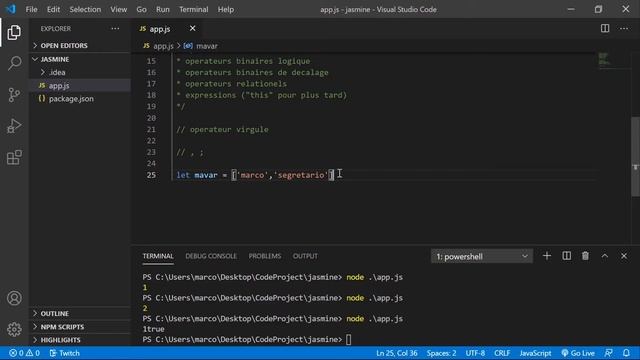Open the Accounts menu icon

[x=14, y=298]
